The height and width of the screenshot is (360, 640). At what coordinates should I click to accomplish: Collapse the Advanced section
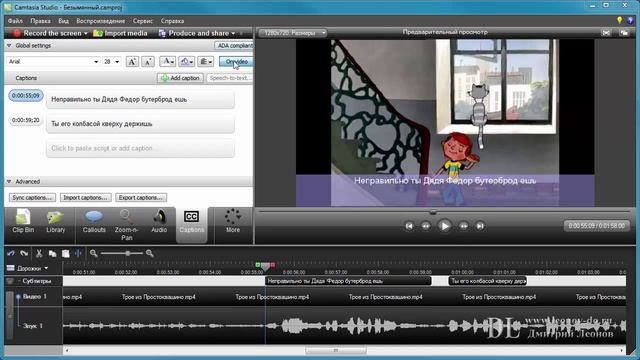pos(9,182)
